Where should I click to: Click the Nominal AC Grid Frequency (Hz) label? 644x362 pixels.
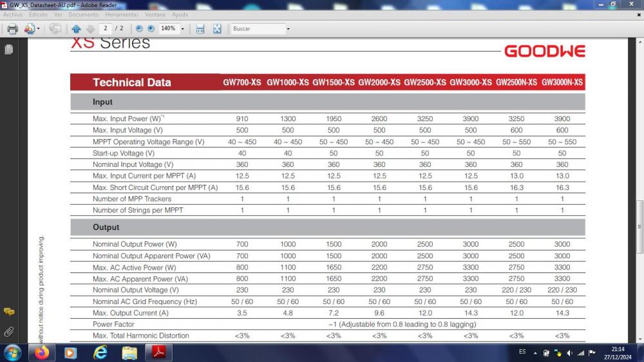click(144, 301)
